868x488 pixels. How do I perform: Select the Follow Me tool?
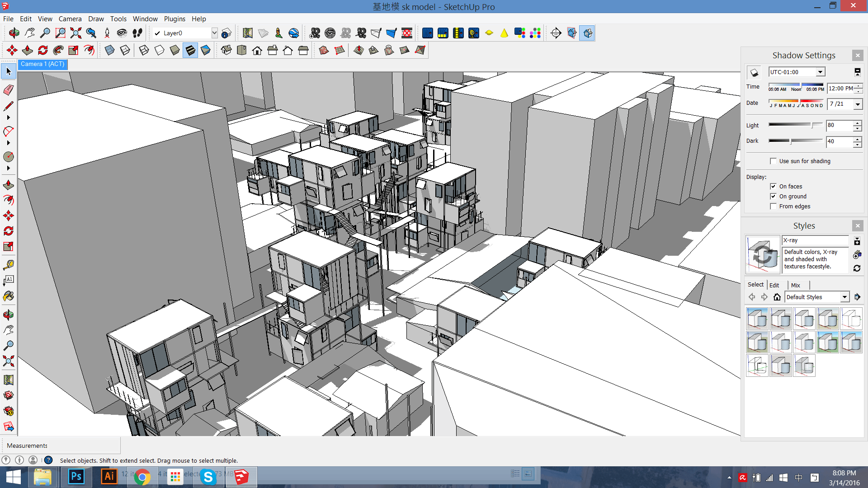58,50
